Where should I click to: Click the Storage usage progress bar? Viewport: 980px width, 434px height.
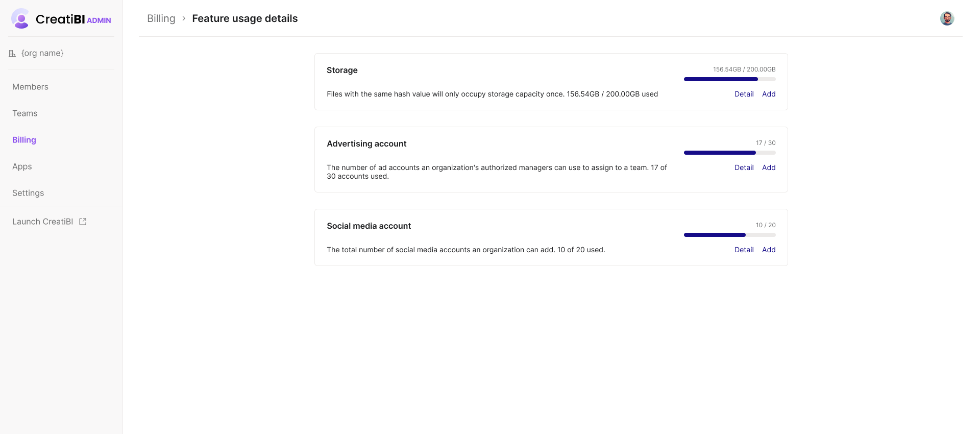729,79
